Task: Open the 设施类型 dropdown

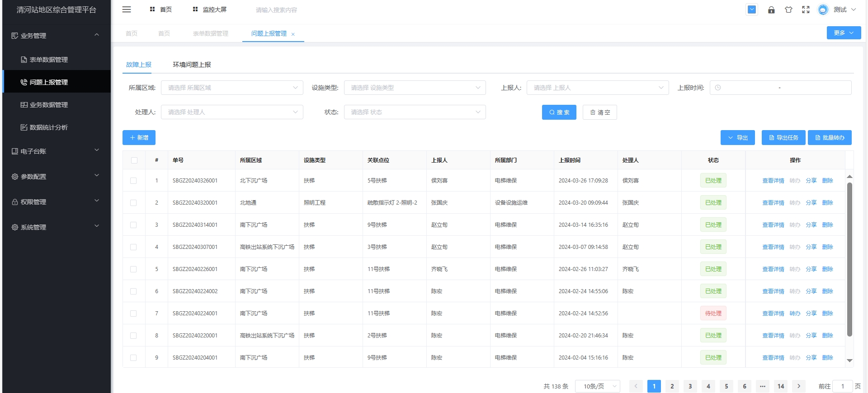Action: point(415,88)
